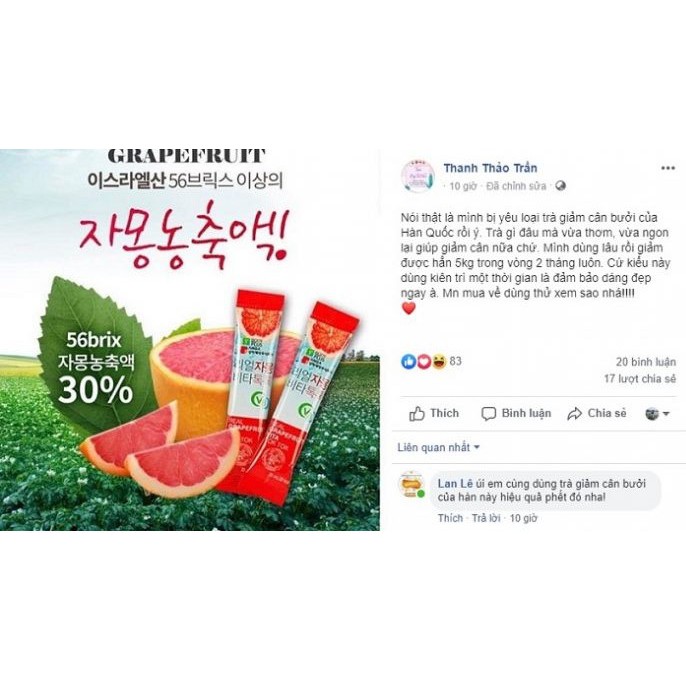This screenshot has height=686, width=686.
Task: View the 20 bình luận comments
Action: click(x=646, y=362)
